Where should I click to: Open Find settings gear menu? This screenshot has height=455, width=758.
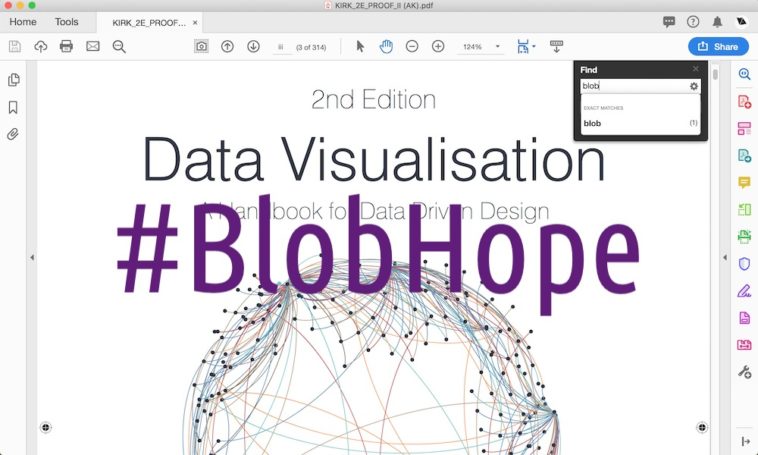(694, 86)
